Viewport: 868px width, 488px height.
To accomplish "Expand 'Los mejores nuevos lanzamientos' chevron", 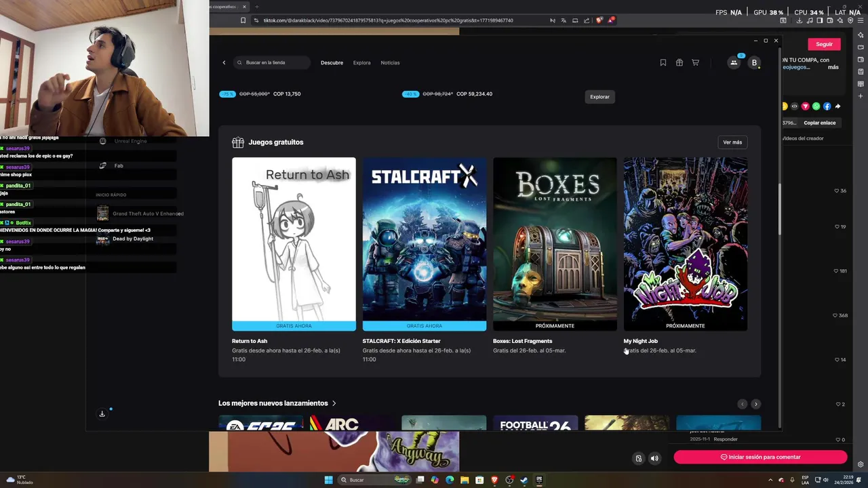I will click(334, 403).
